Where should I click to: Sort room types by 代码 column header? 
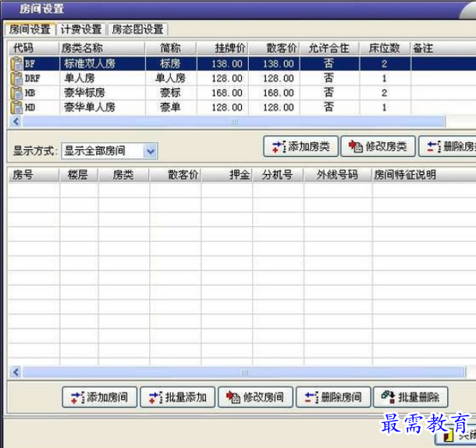tap(34, 48)
